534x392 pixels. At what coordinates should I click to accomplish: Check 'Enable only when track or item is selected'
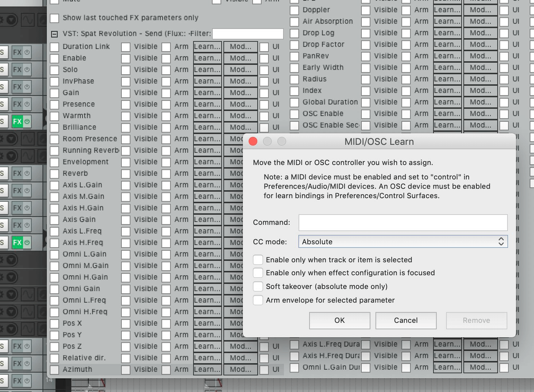[258, 260]
